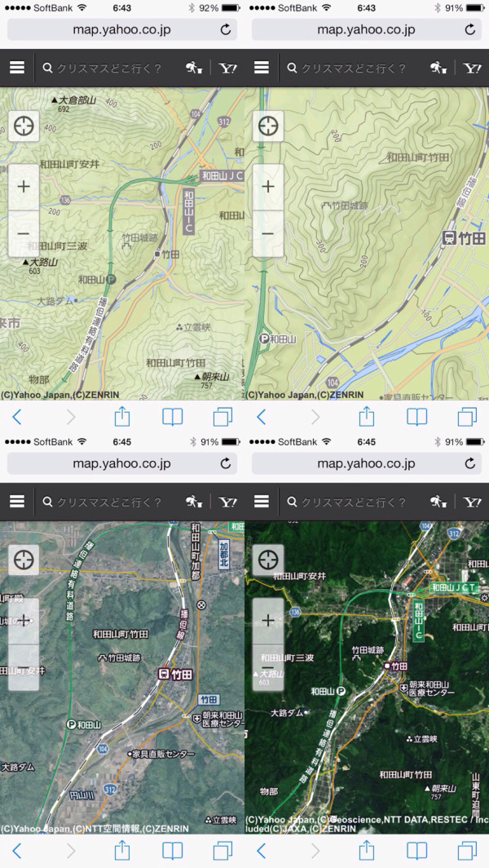Show open tabs in bottom-left Safari toolbar

tap(223, 850)
